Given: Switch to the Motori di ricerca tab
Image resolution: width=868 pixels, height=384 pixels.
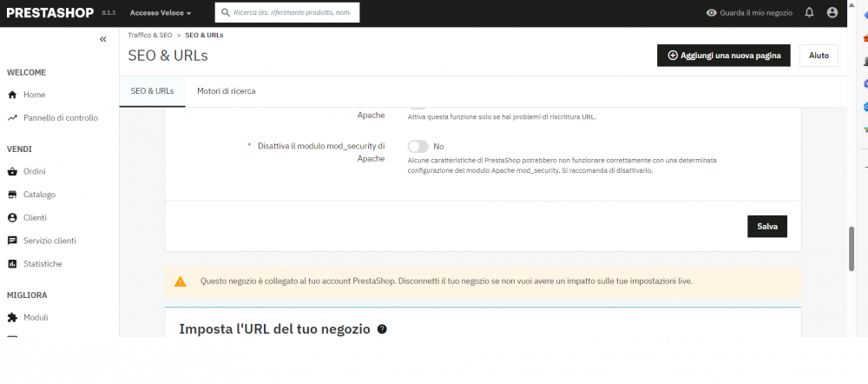Looking at the screenshot, I should [227, 91].
